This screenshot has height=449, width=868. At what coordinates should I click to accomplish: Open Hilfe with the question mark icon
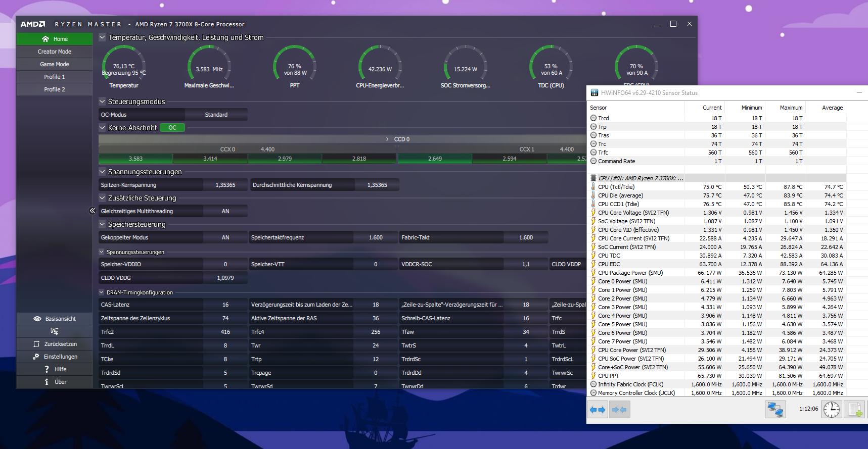[55, 369]
